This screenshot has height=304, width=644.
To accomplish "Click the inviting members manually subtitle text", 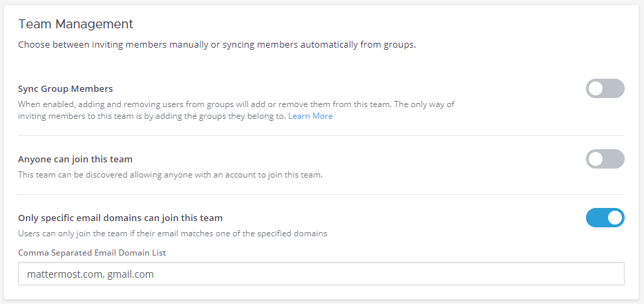I will point(216,46).
